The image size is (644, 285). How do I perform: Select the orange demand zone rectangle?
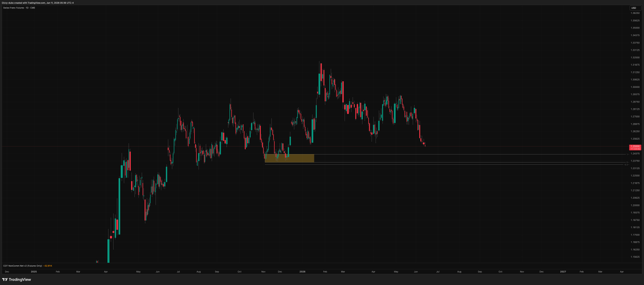point(289,158)
